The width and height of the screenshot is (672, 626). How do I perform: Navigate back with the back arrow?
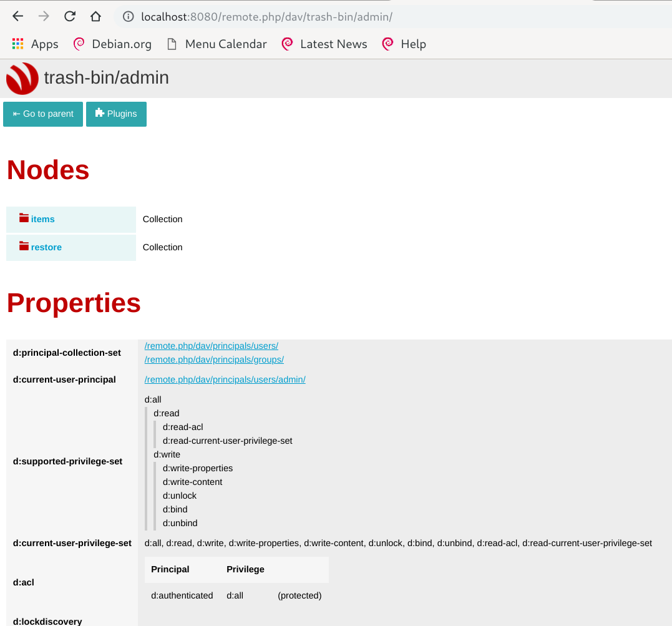[17, 16]
